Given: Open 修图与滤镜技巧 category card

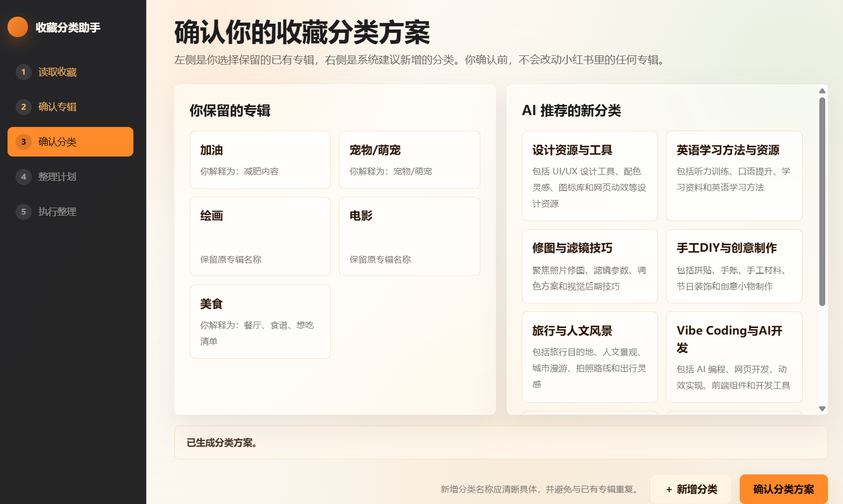Looking at the screenshot, I should 590,266.
